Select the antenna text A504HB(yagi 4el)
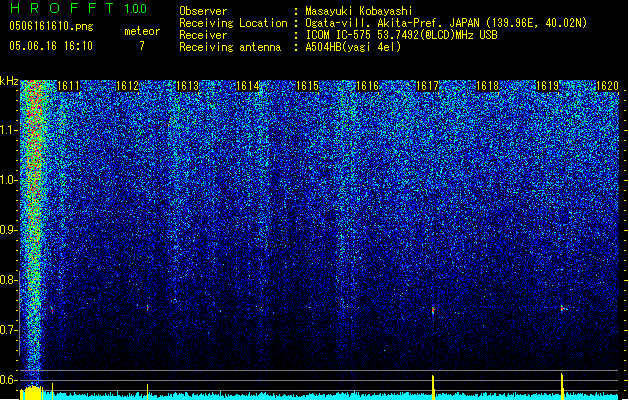The height and width of the screenshot is (400, 629). [x=353, y=47]
